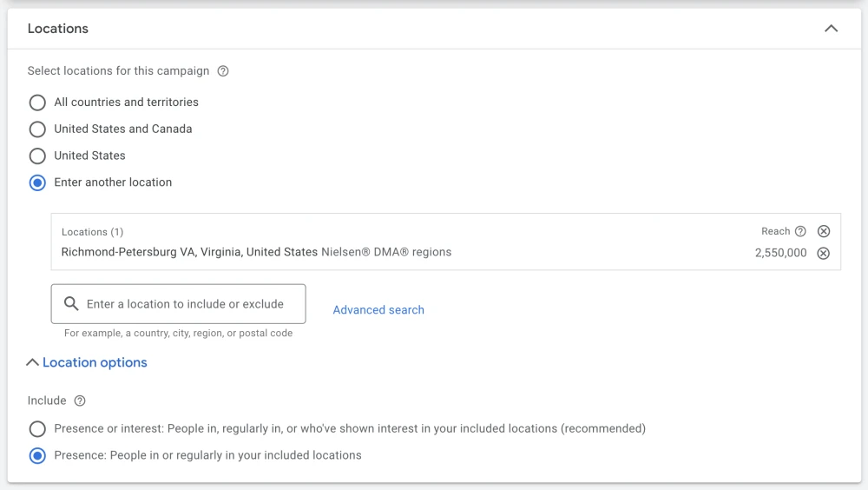Screen dimensions: 868x490
Task: Select All countries and territories option
Action: pyautogui.click(x=37, y=103)
